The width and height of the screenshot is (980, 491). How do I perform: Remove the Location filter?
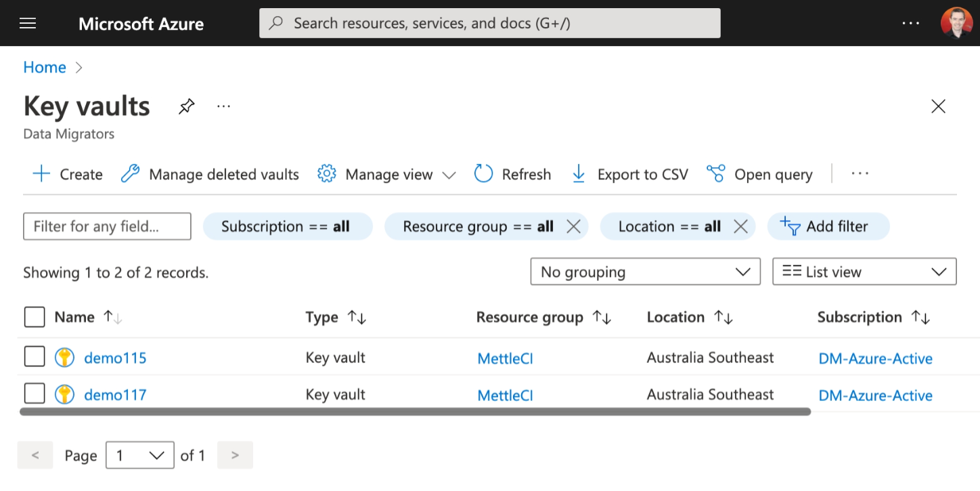pyautogui.click(x=740, y=227)
